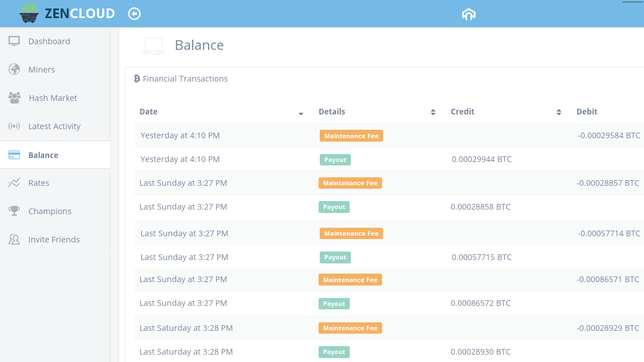Image resolution: width=644 pixels, height=362 pixels.
Task: Click the Hash Market people icon
Action: (14, 98)
